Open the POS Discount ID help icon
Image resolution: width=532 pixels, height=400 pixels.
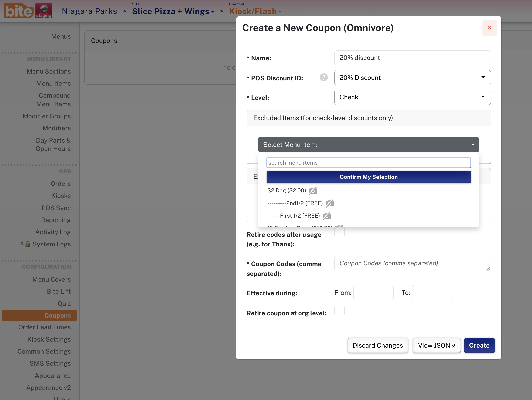[324, 78]
